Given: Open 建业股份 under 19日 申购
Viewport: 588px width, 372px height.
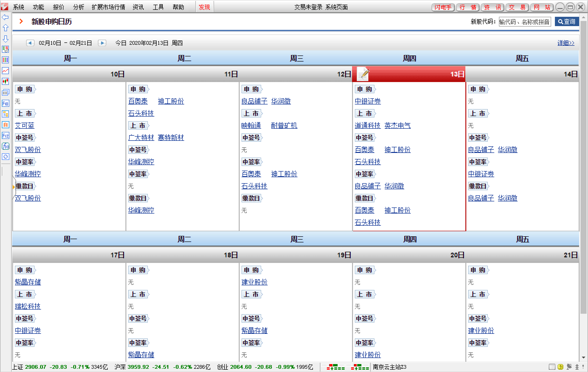Looking at the screenshot, I should pyautogui.click(x=254, y=282).
